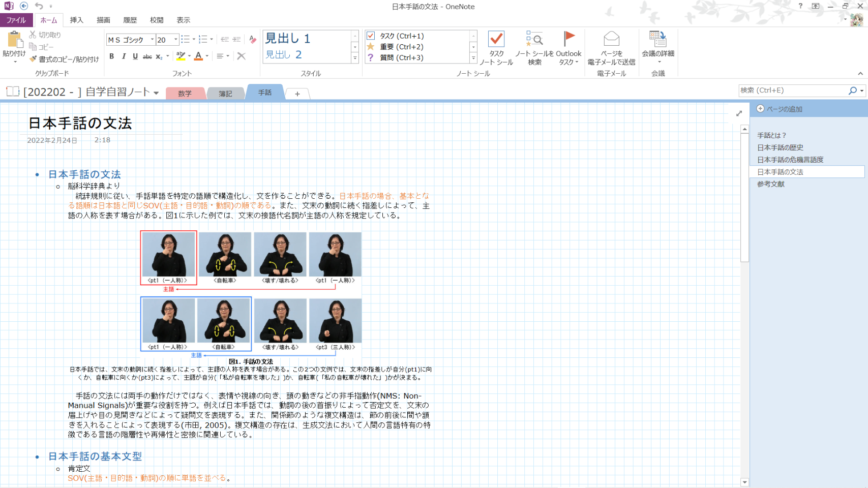
Task: Open the 簿記 section tab
Action: (x=225, y=94)
